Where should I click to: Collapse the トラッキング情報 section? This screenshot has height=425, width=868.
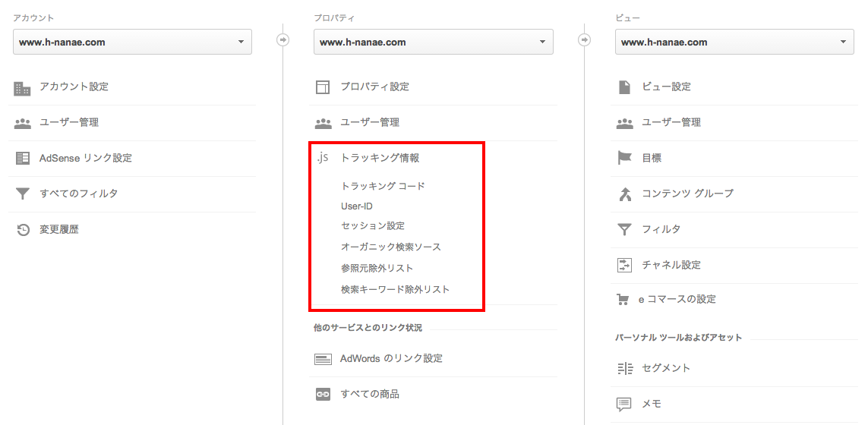380,159
